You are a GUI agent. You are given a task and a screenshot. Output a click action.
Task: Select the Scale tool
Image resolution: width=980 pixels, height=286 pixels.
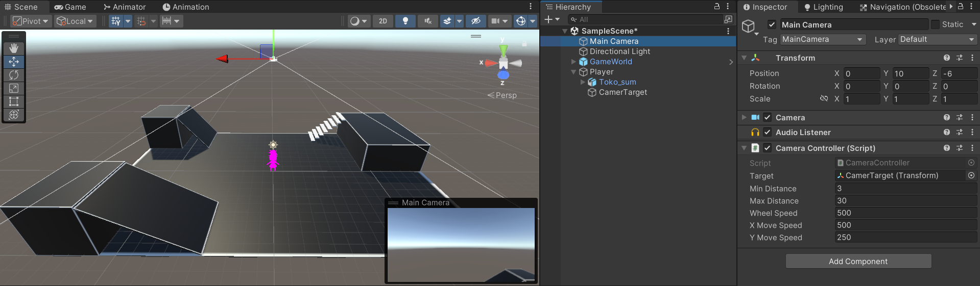[x=14, y=88]
